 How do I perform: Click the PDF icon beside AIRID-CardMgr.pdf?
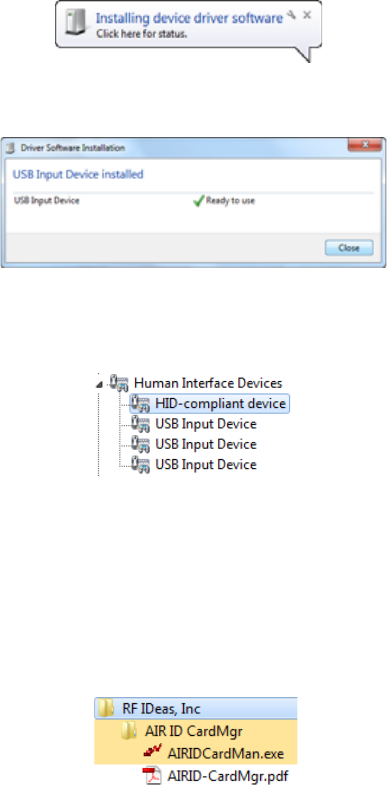coord(151,775)
